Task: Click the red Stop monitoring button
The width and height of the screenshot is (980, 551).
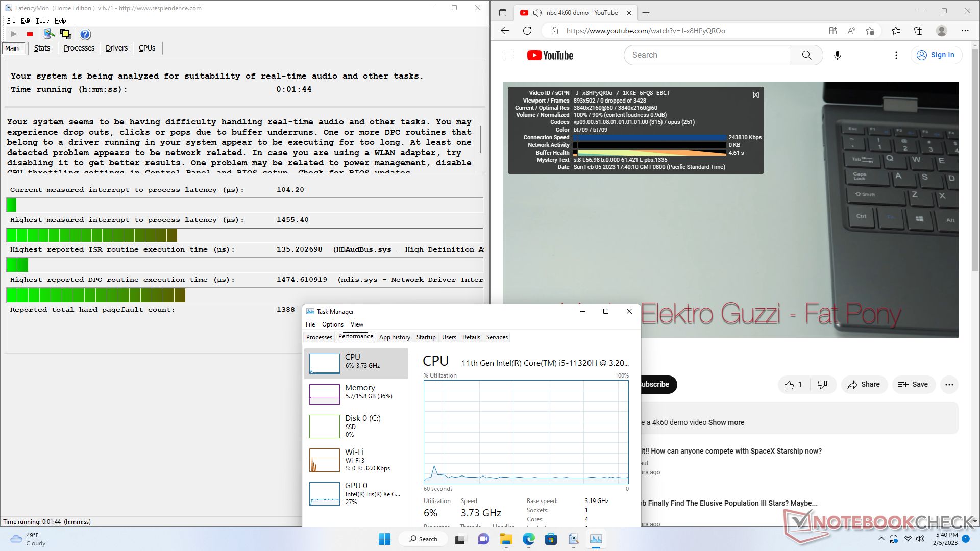Action: (30, 34)
